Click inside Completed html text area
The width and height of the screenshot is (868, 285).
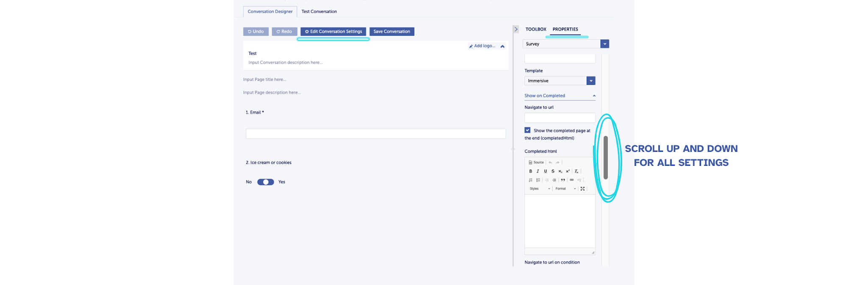point(560,221)
